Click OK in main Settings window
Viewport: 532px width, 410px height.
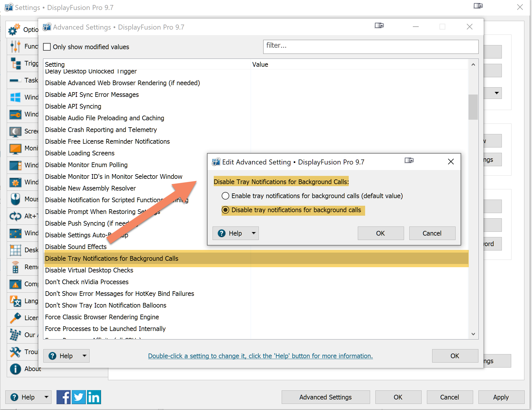398,397
